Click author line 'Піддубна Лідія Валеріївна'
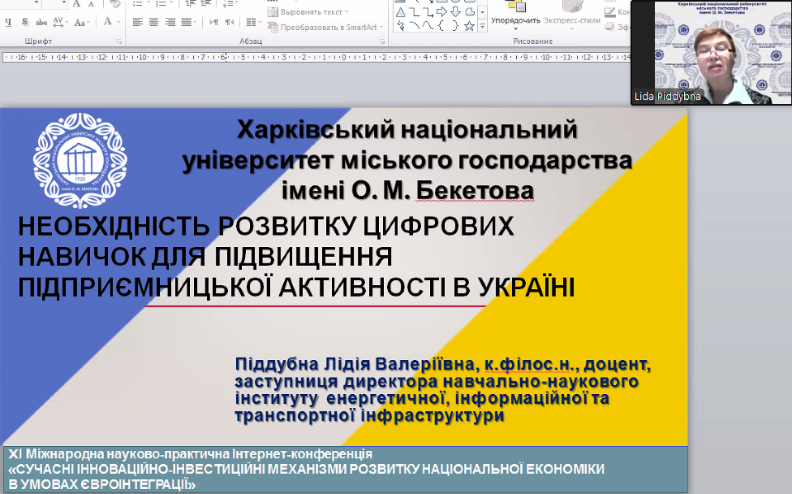This screenshot has width=792, height=494. 355,364
